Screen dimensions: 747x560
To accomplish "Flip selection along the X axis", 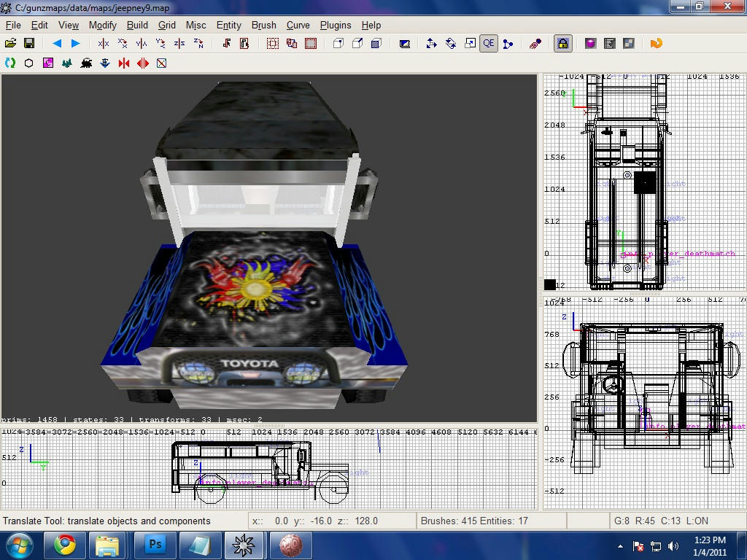I will [104, 44].
